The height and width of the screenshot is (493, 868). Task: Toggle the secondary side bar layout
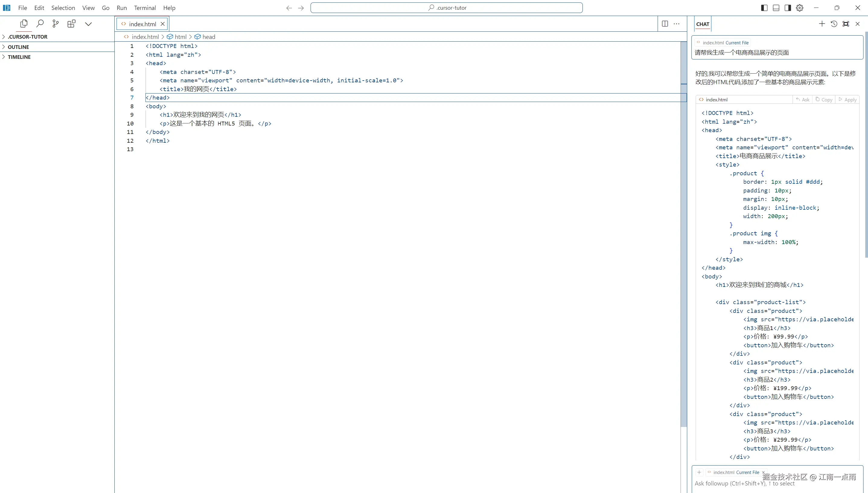point(788,8)
